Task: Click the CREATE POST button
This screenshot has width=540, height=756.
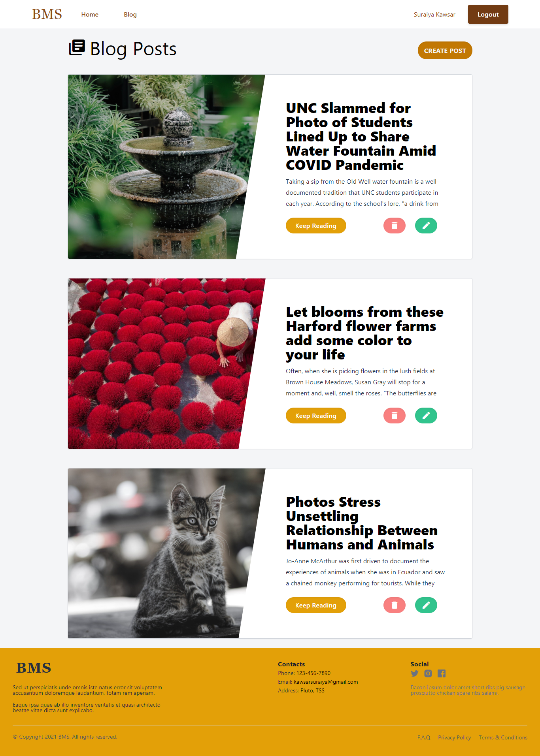Action: pyautogui.click(x=445, y=51)
